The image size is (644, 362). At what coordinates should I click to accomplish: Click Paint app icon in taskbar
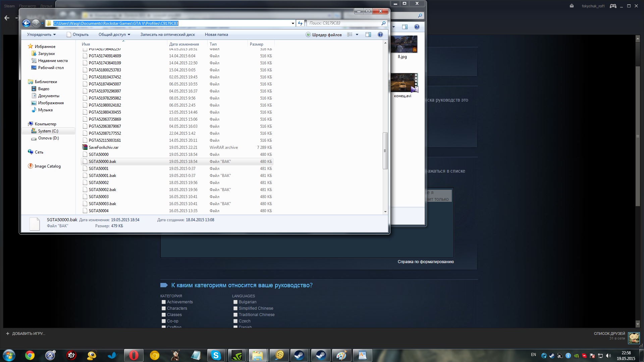pyautogui.click(x=341, y=355)
